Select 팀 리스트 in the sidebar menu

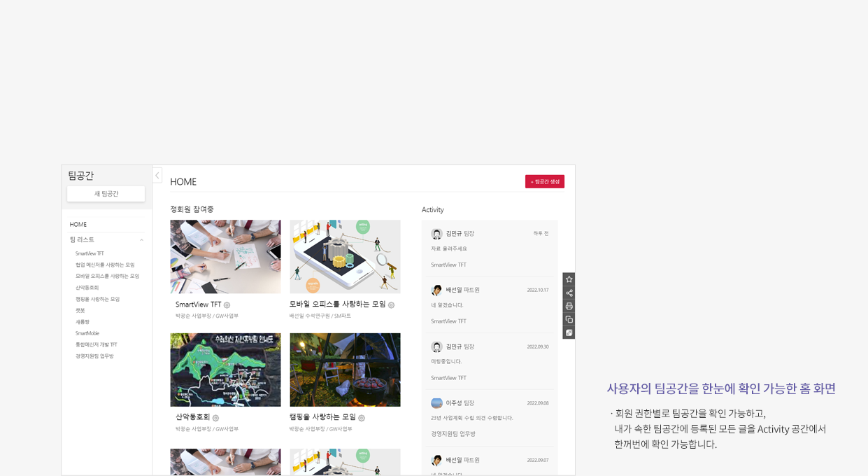pyautogui.click(x=82, y=239)
